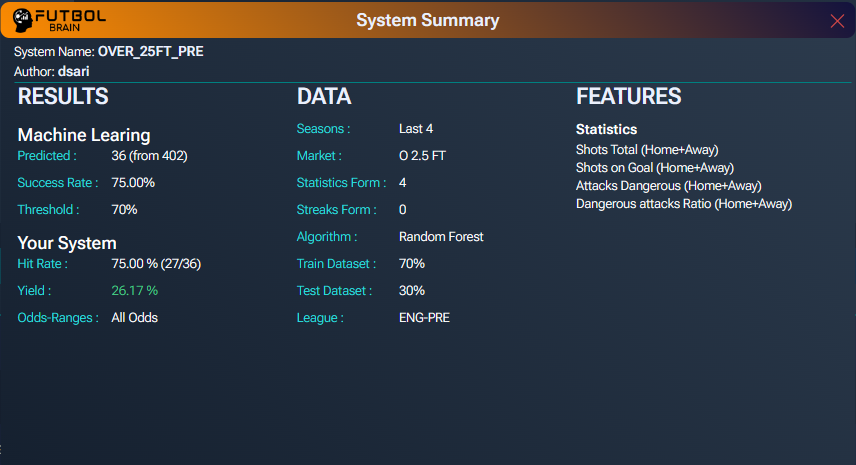This screenshot has width=856, height=465.
Task: Click the author name dsari
Action: (x=74, y=72)
